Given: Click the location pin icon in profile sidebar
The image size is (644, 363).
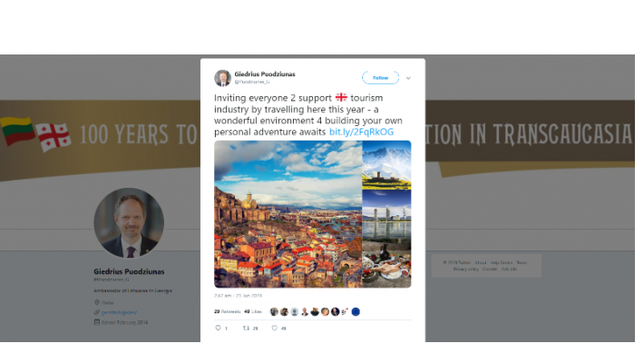Looking at the screenshot, I should pyautogui.click(x=97, y=302).
